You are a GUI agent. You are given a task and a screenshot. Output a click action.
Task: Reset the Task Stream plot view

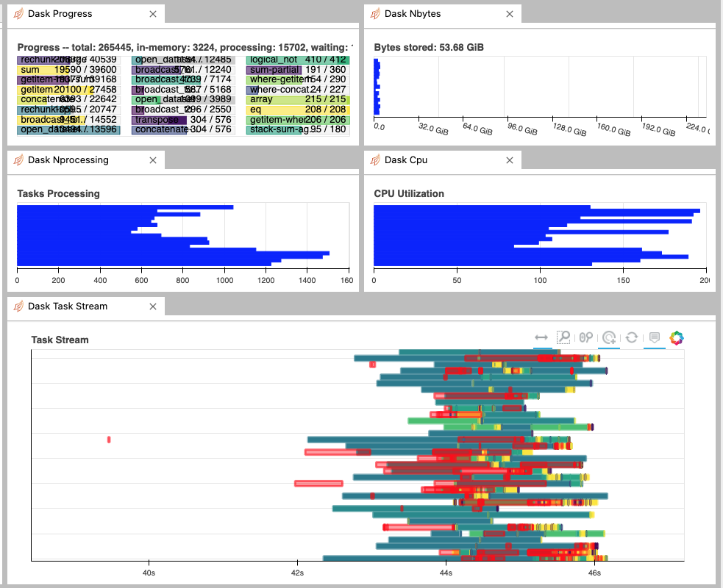coord(632,338)
